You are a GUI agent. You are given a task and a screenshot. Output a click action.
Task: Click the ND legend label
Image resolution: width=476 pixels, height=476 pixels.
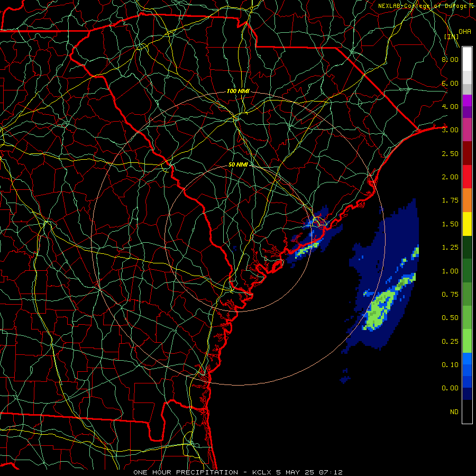pos(454,412)
